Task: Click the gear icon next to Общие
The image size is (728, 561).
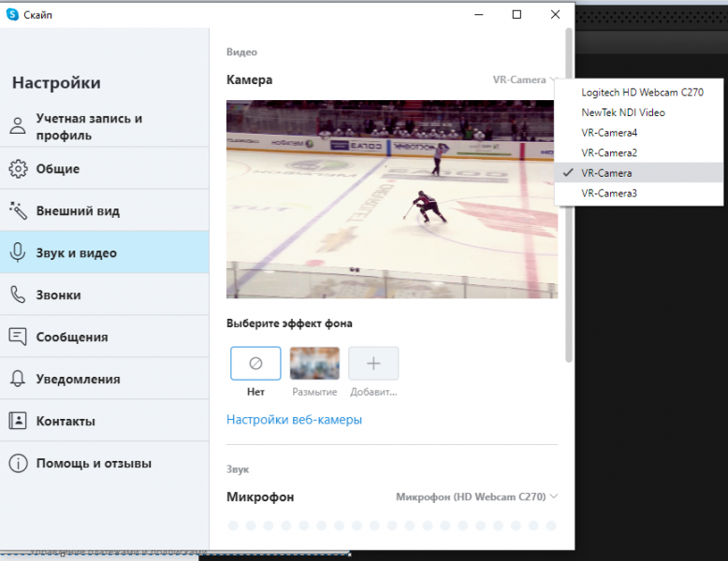Action: [x=18, y=169]
